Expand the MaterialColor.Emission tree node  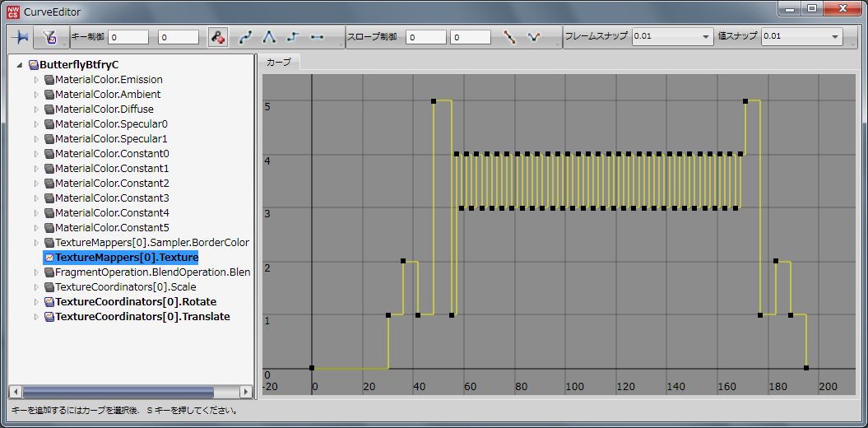coord(35,80)
